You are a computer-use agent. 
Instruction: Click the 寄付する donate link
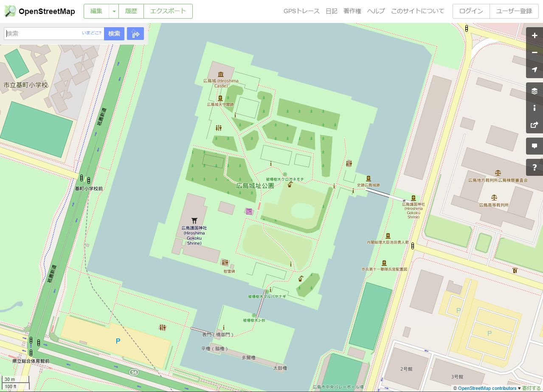point(532,388)
